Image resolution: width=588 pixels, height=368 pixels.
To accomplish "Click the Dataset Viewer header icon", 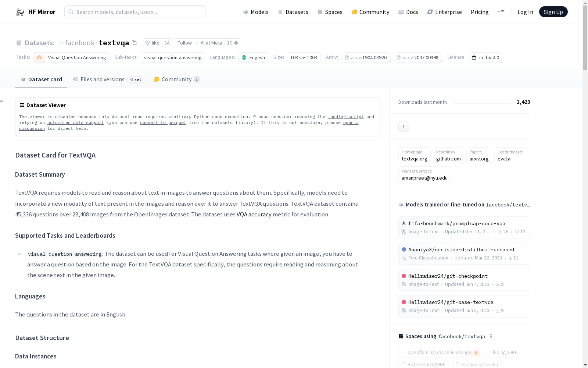I will point(22,105).
